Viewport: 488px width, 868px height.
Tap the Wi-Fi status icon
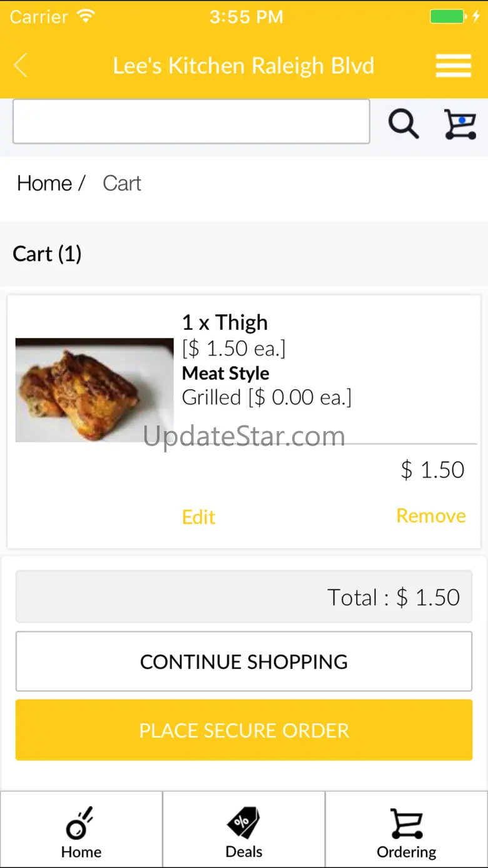point(86,16)
